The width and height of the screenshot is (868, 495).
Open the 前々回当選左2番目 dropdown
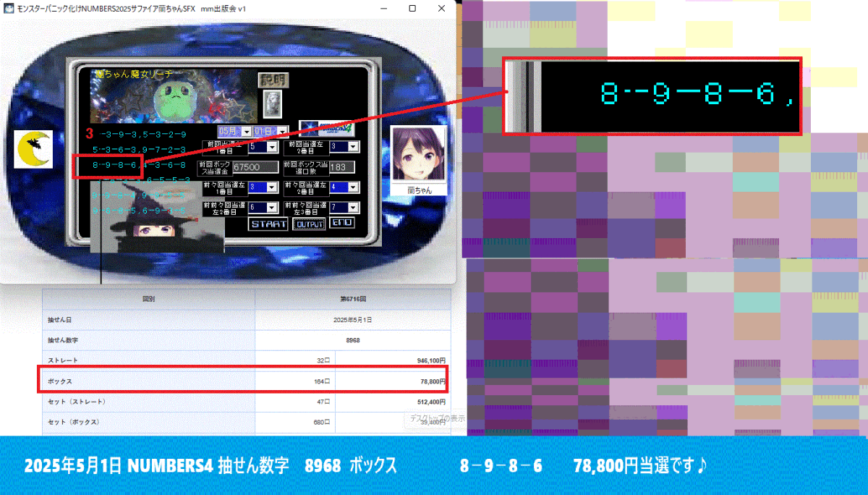point(344,187)
